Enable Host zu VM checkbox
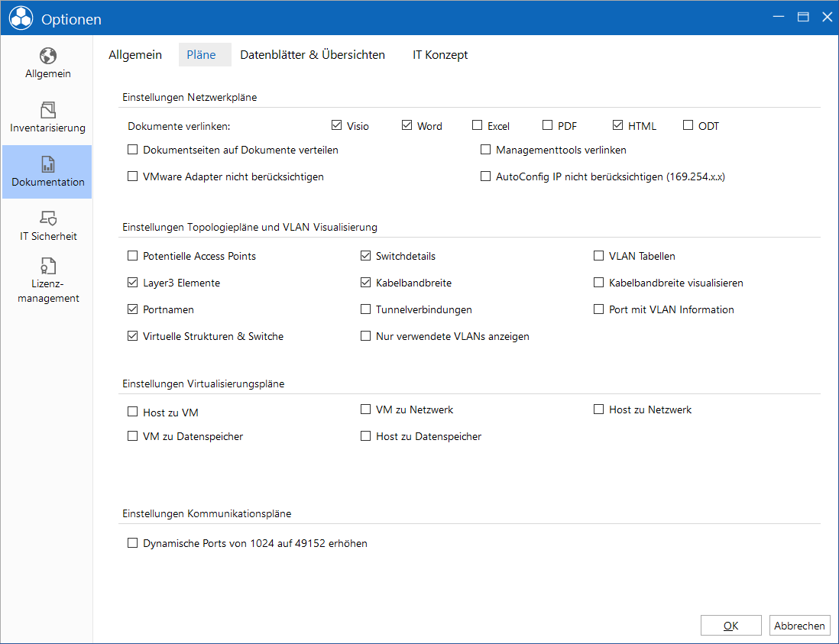The height and width of the screenshot is (644, 839). (133, 412)
